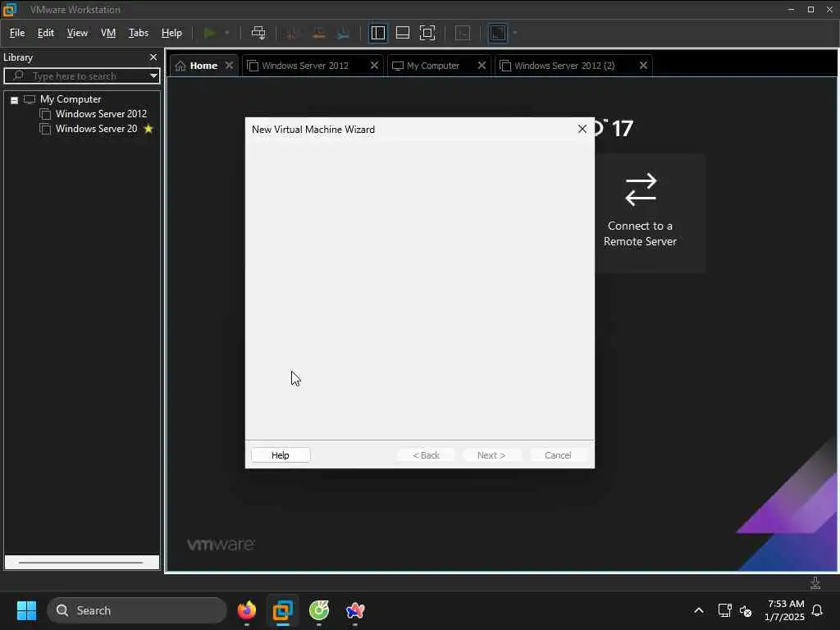840x630 pixels.
Task: Click the VMware Workstation title bar logo
Action: point(10,9)
